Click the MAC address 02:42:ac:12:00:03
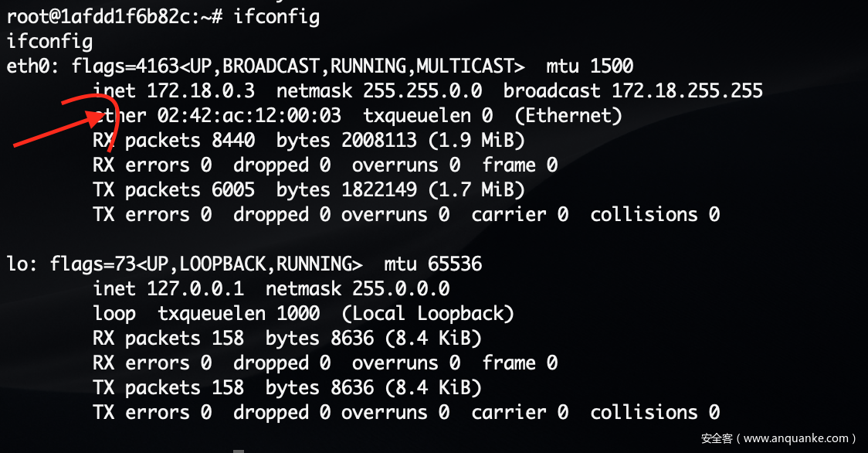This screenshot has height=453, width=868. coord(249,116)
